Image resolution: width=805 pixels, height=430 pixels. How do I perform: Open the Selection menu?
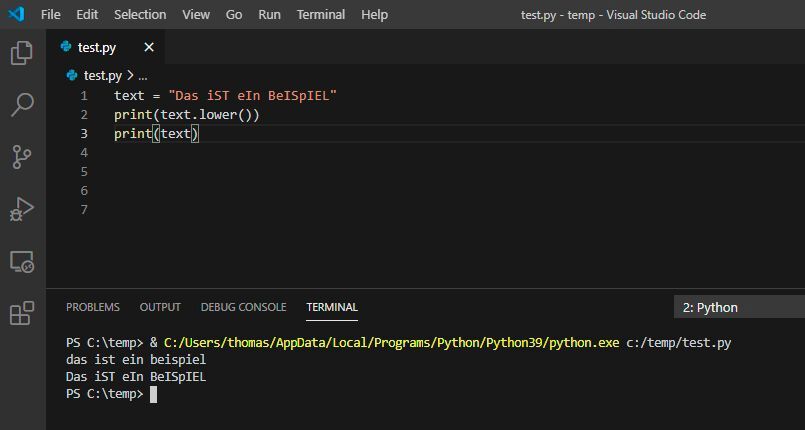coord(140,14)
